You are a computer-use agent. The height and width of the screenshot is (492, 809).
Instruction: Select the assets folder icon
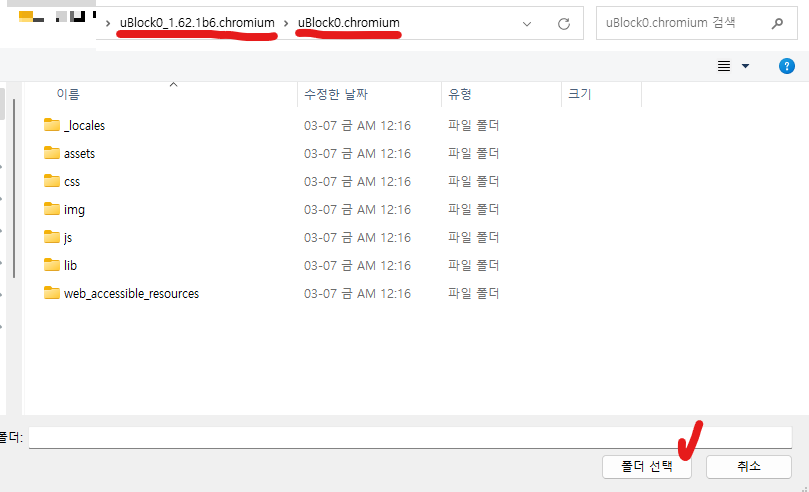click(x=52, y=153)
